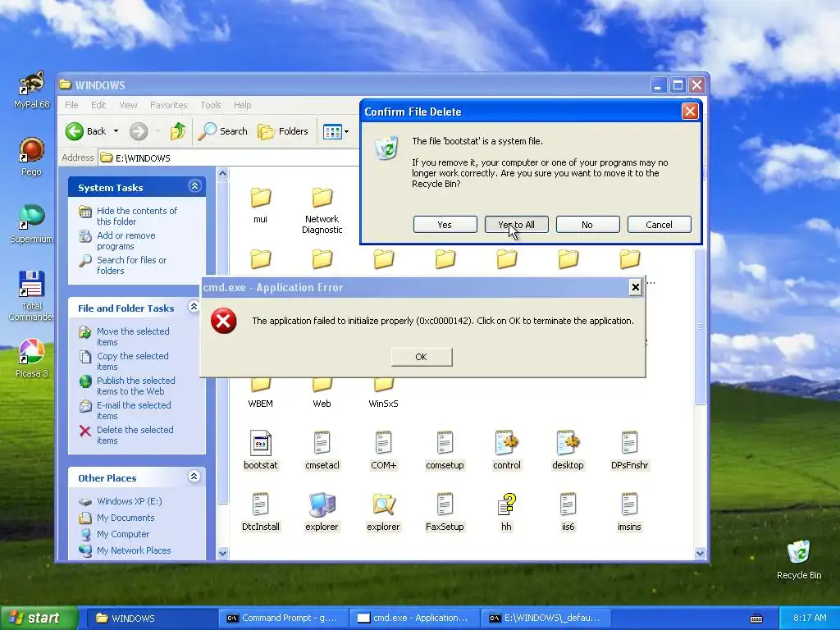Viewport: 840px width, 630px height.
Task: Select the iis6 file
Action: tap(568, 512)
